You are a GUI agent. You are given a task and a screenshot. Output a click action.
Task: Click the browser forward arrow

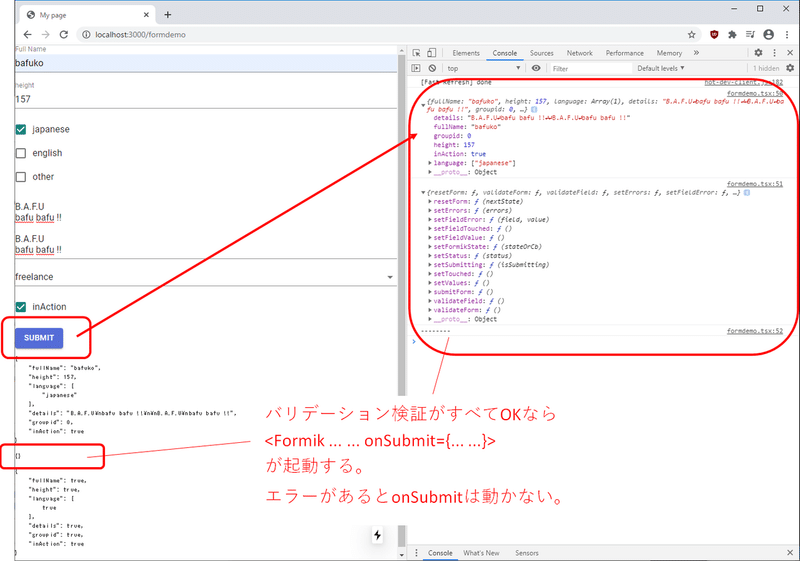[46, 34]
